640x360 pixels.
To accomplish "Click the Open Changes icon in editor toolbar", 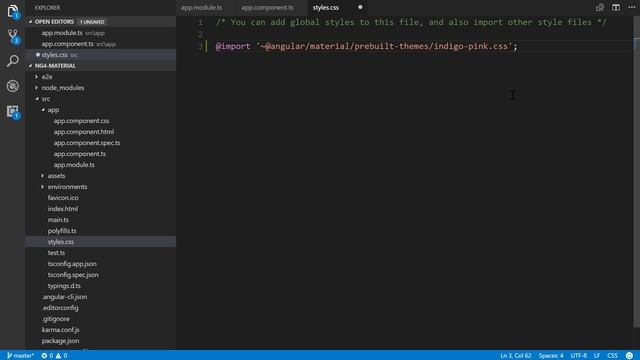I will pos(600,7).
